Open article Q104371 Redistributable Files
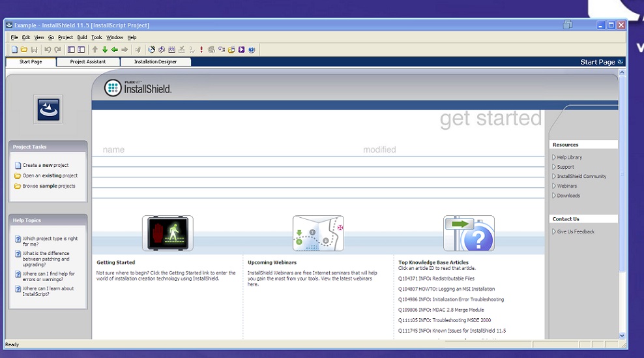The height and width of the screenshot is (358, 644). pos(436,278)
